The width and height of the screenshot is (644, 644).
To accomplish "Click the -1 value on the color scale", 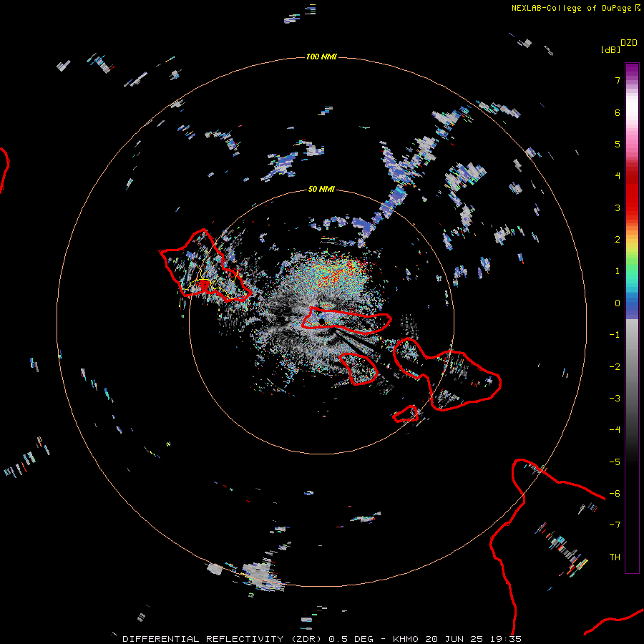I will click(x=615, y=335).
